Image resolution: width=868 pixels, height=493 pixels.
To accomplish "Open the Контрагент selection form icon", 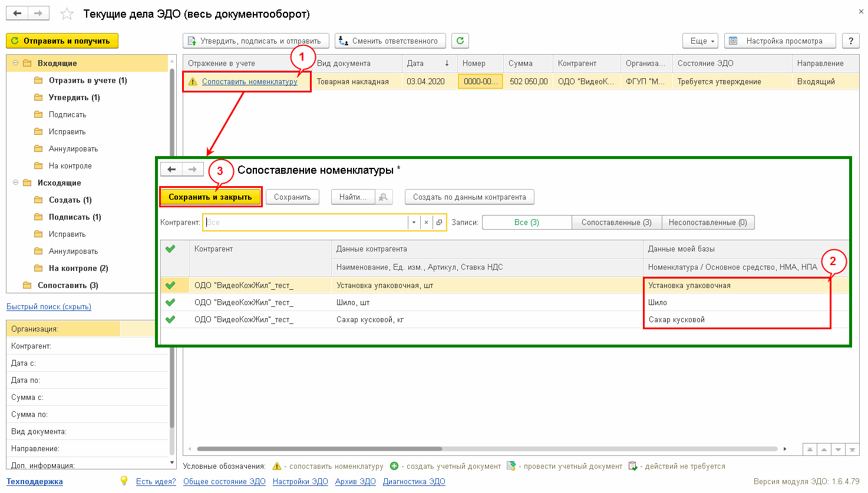I will (439, 222).
